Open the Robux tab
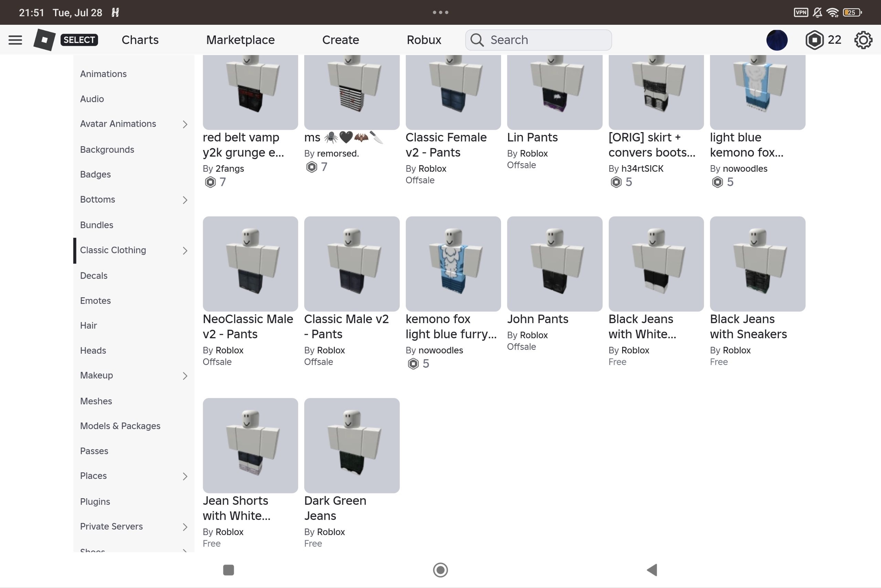 tap(424, 40)
